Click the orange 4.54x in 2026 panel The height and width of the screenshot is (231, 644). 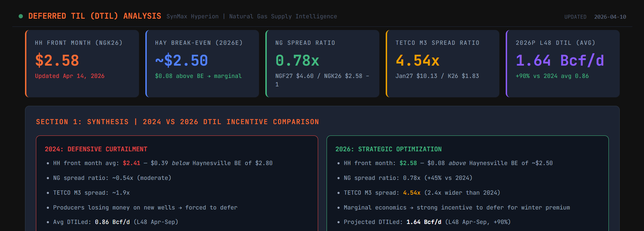click(411, 193)
